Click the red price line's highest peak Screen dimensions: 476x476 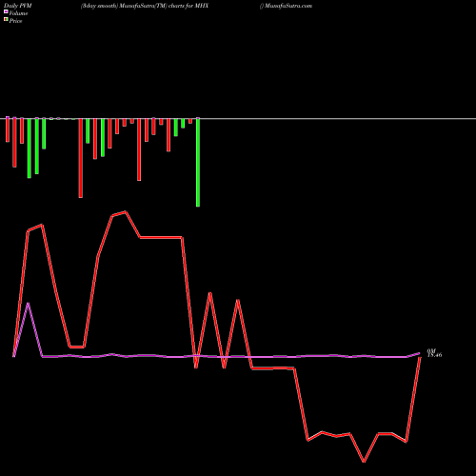tap(126, 211)
